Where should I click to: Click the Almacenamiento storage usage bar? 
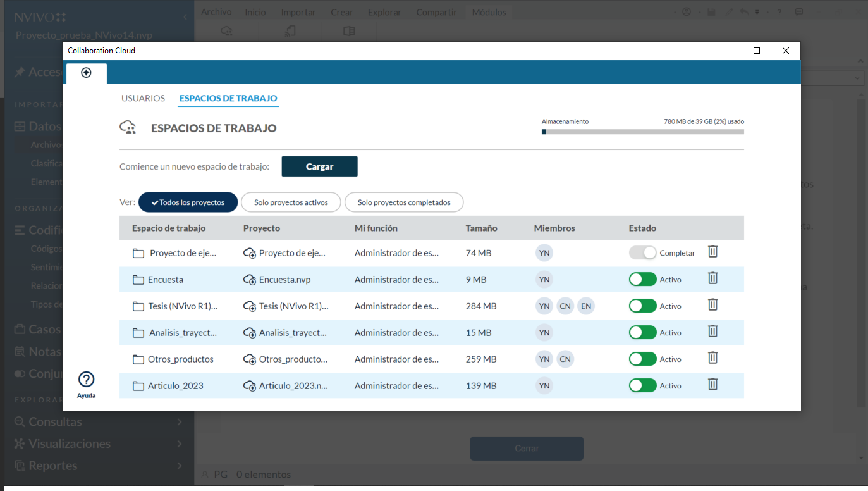coord(643,132)
